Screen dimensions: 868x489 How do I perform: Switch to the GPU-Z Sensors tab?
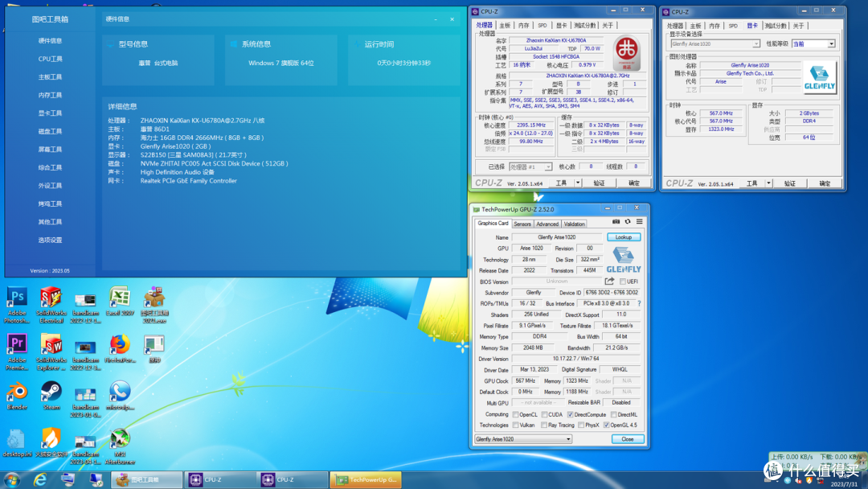[522, 224]
